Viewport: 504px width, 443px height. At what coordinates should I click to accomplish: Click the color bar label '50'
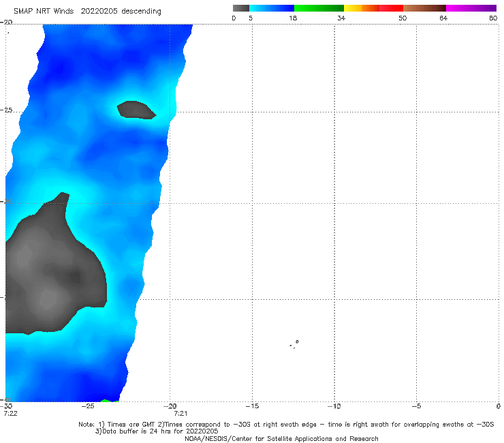click(x=403, y=18)
